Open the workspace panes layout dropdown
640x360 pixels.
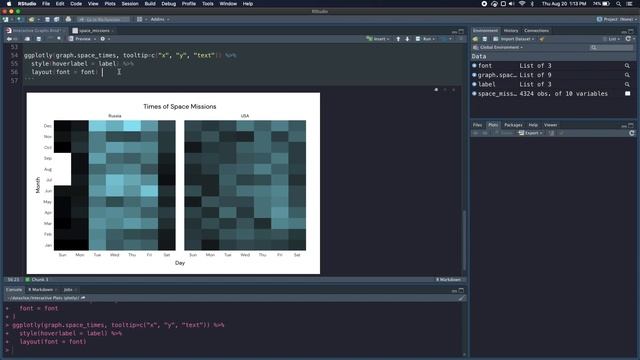tap(141, 19)
